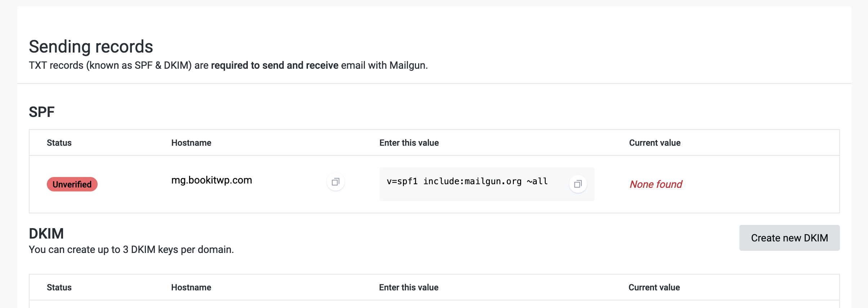The image size is (868, 308).
Task: Click Status header in DKIM table
Action: [x=59, y=287]
